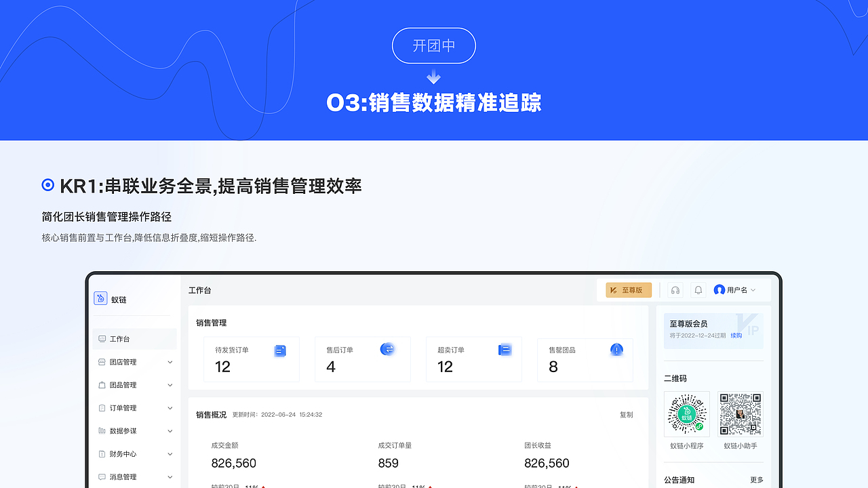868x488 pixels.
Task: Open 消息管理 menu label
Action: coord(123,477)
